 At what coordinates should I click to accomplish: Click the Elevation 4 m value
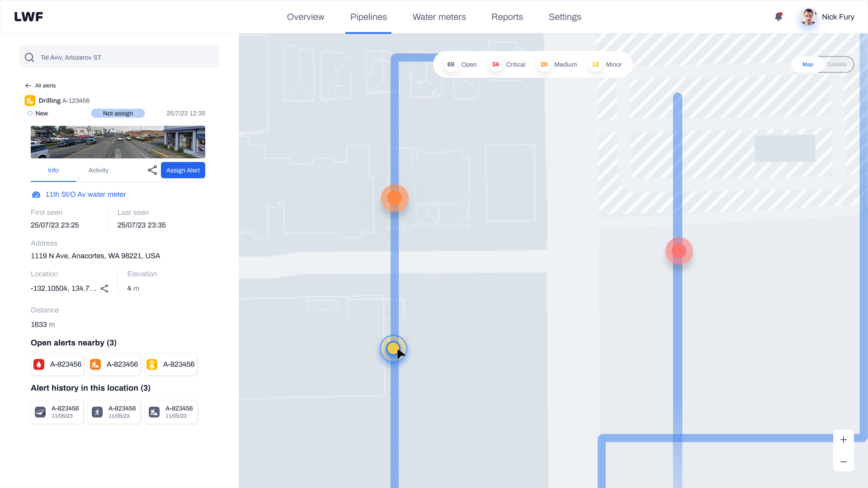tap(133, 288)
